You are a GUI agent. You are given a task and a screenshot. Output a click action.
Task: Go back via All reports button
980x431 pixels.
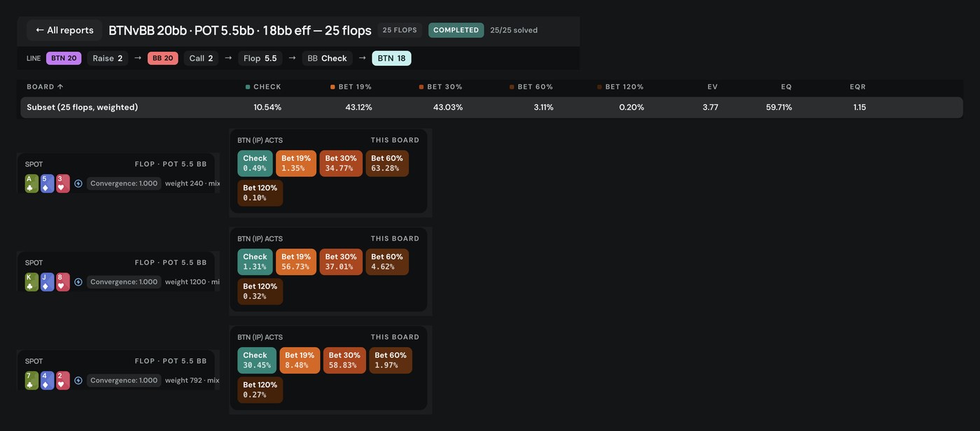point(64,30)
